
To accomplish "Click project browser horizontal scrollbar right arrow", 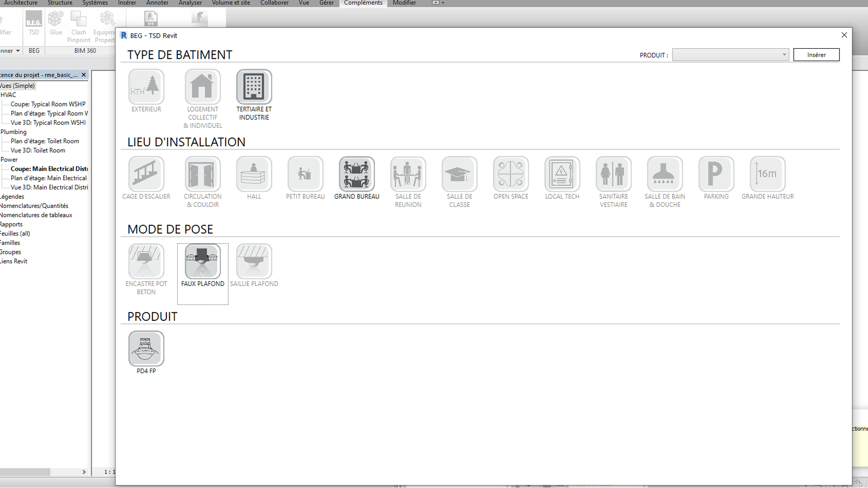I will coord(84,472).
